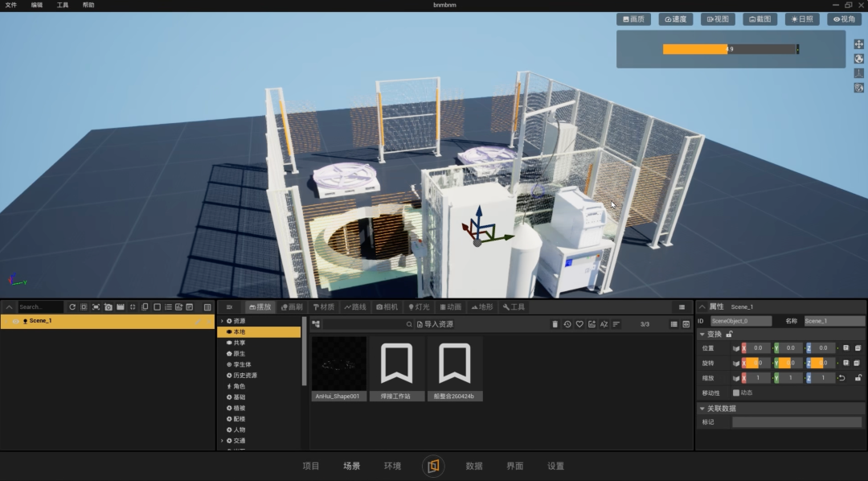Click the collapse sidebar icon left of 摆放 tab
Screen dimensions: 868x481
(x=229, y=307)
